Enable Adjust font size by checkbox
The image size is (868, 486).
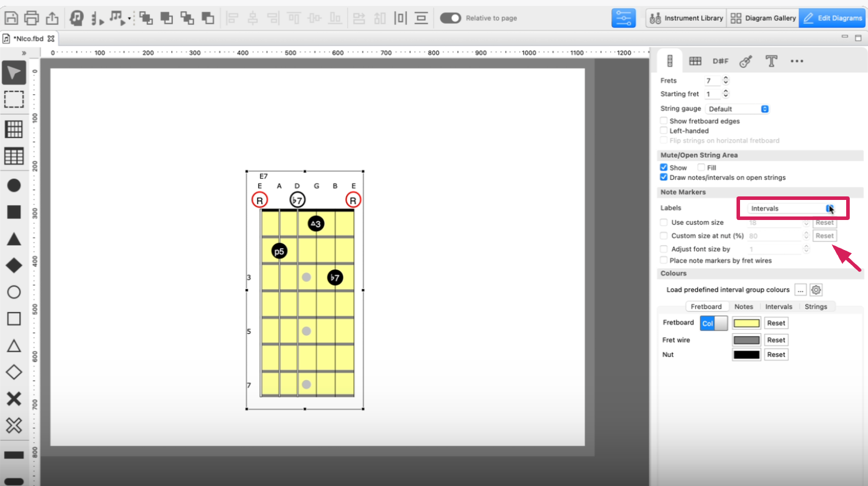664,249
